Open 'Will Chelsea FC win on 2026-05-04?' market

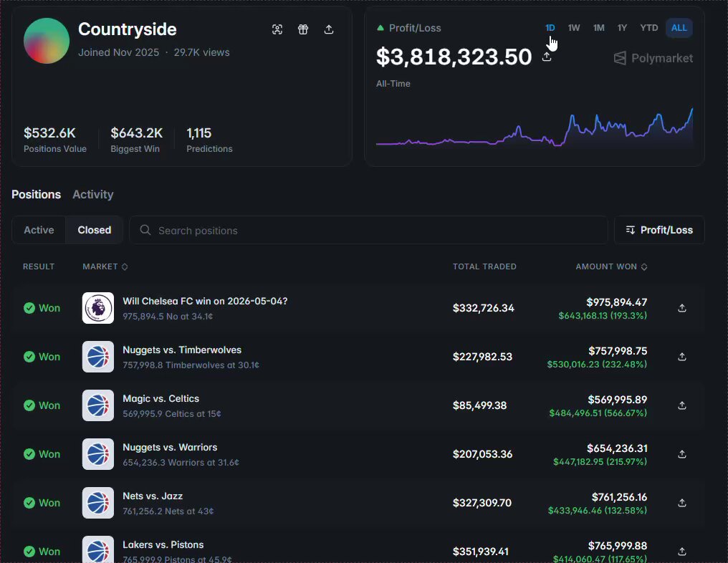(x=205, y=302)
